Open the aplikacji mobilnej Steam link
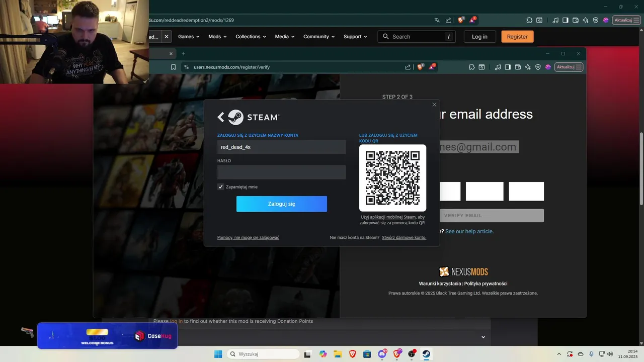 393,217
